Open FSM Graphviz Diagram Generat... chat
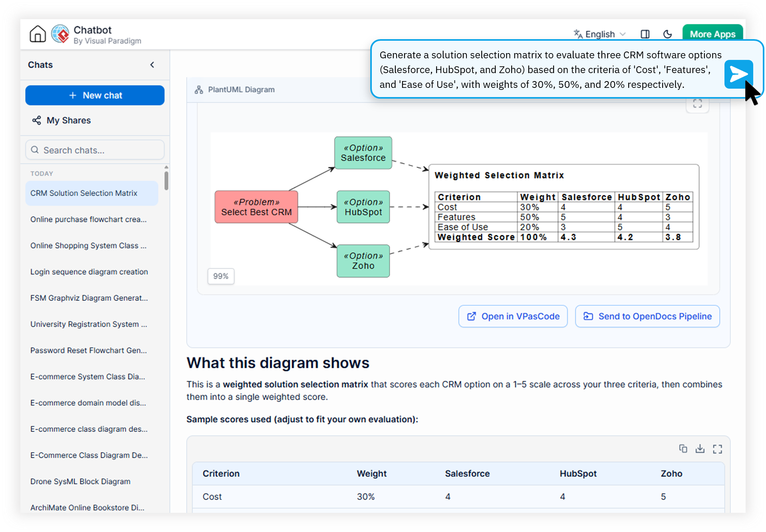 [92, 298]
